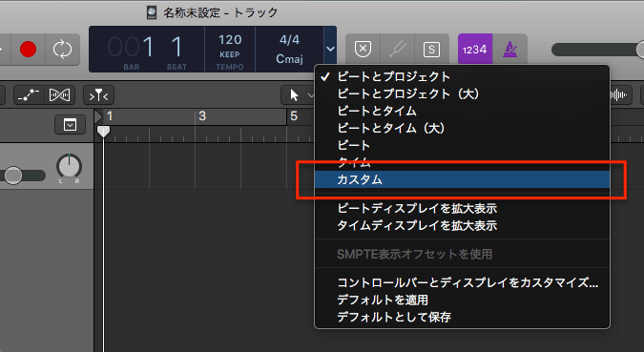This screenshot has width=644, height=352.
Task: Open the pointer tool menu
Action: click(x=299, y=95)
